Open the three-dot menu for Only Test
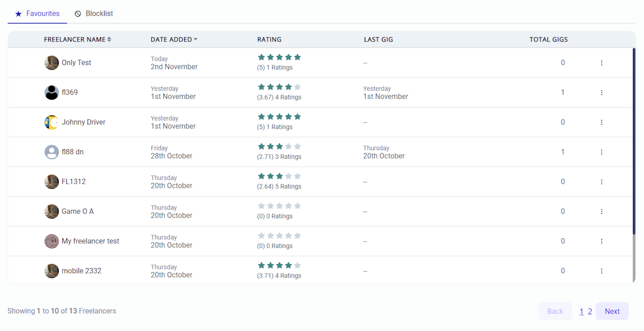This screenshot has width=644, height=331. pos(601,63)
